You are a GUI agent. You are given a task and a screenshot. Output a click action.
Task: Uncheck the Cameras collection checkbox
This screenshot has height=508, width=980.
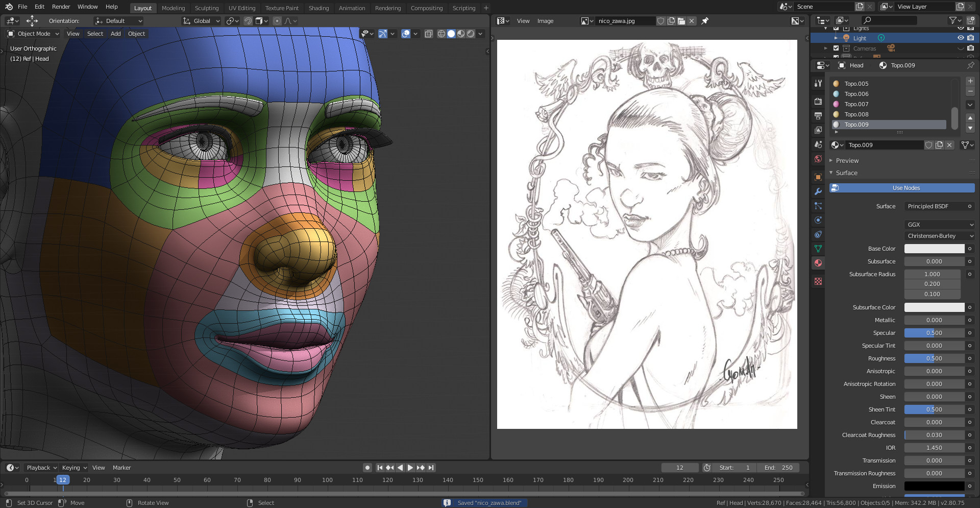click(836, 48)
